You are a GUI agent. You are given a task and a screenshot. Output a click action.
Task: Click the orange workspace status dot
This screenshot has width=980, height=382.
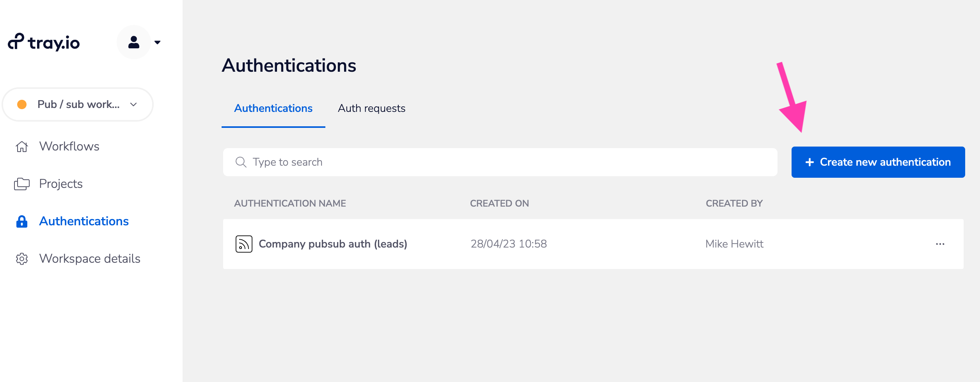coord(22,104)
